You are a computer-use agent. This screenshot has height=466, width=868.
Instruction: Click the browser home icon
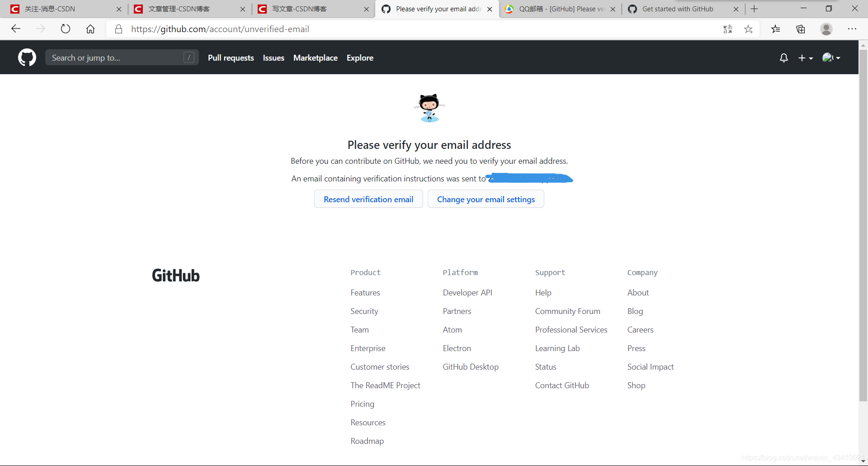90,29
